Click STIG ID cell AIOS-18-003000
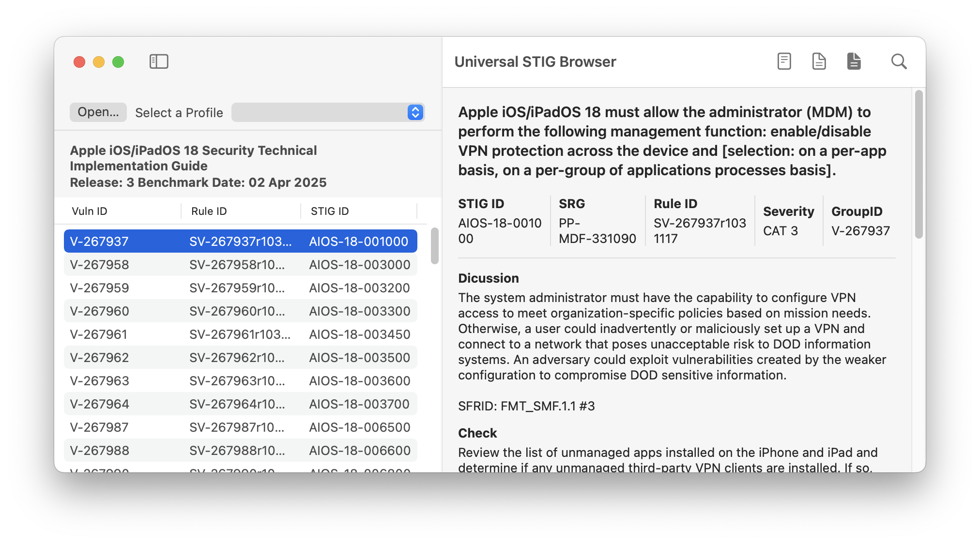 tap(360, 265)
